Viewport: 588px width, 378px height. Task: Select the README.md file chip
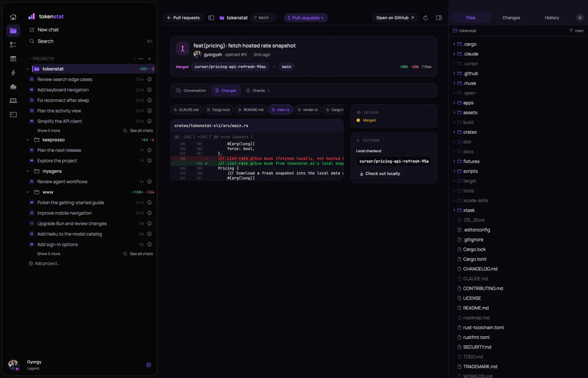click(x=250, y=110)
